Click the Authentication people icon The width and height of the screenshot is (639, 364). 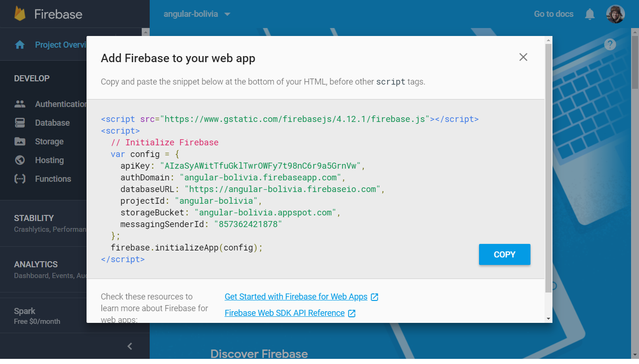pyautogui.click(x=20, y=104)
